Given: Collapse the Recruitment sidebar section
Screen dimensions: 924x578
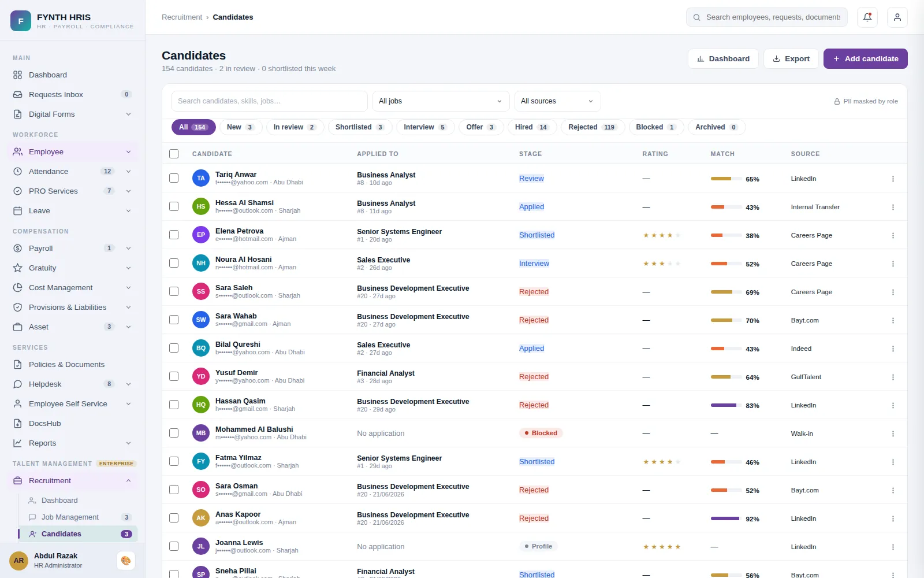Looking at the screenshot, I should point(73,481).
